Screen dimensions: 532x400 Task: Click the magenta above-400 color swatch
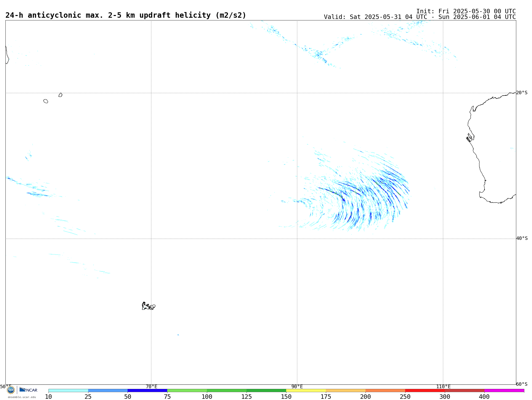coord(504,391)
